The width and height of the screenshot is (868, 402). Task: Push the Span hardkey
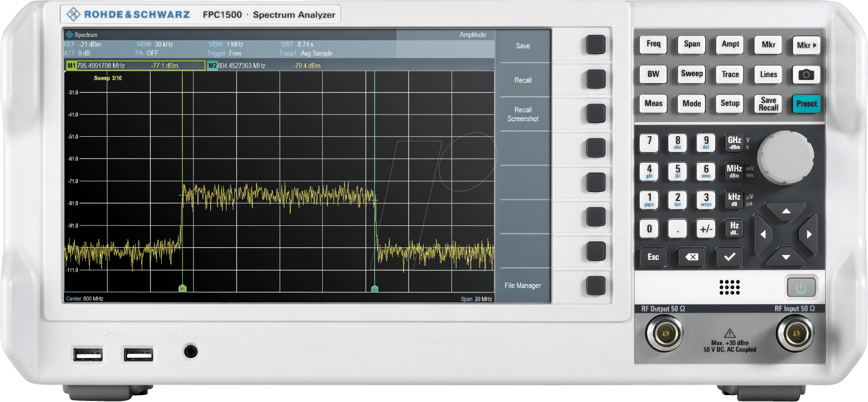692,45
